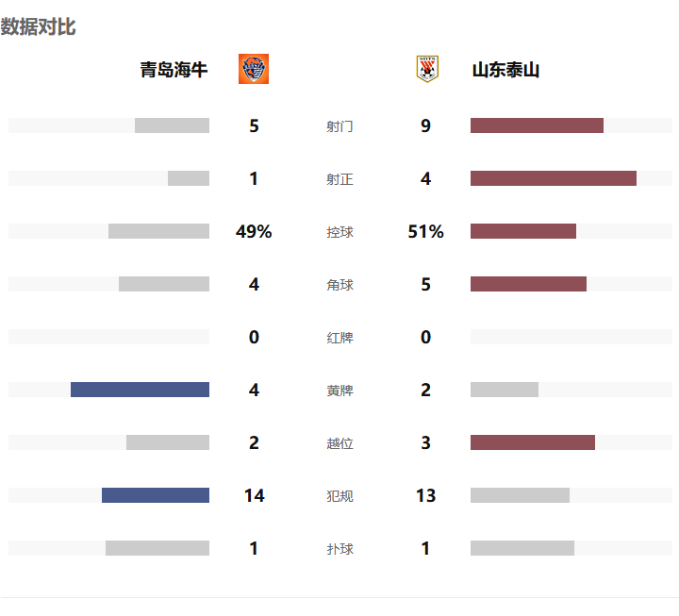Click the 数据对比 section heading
This screenshot has width=679, height=616.
coord(38,26)
